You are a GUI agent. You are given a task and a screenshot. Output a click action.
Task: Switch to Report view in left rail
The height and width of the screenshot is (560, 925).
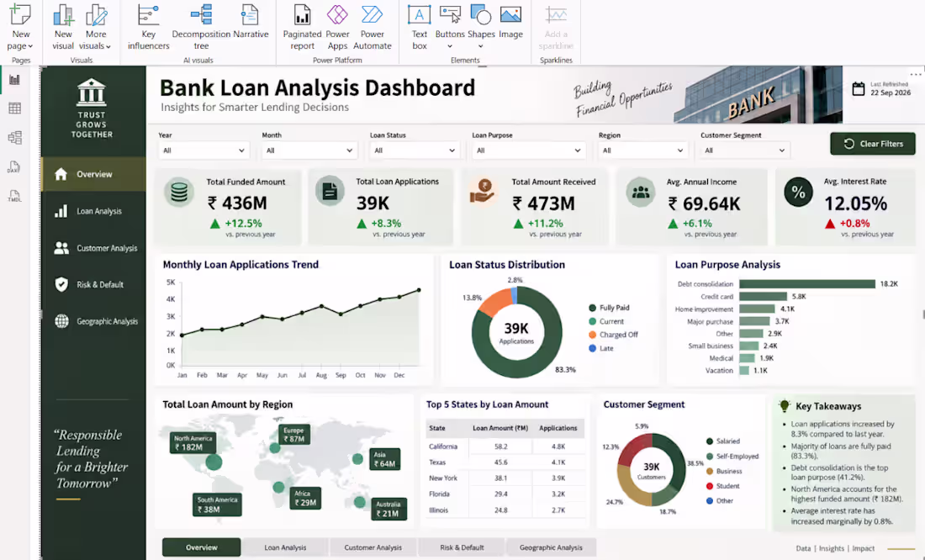click(x=15, y=80)
